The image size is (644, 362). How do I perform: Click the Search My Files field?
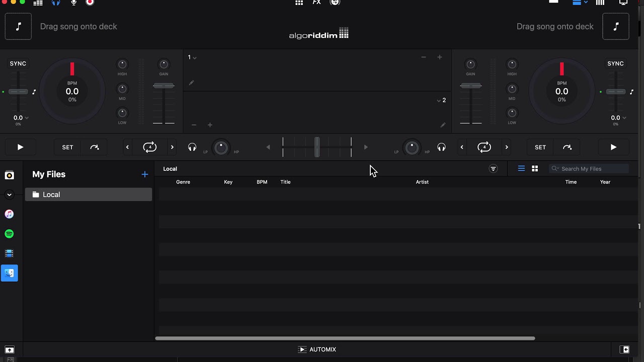point(589,169)
